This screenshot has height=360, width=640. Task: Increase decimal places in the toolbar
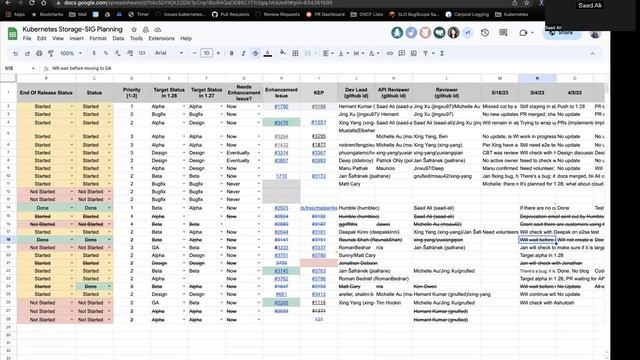[x=130, y=53]
